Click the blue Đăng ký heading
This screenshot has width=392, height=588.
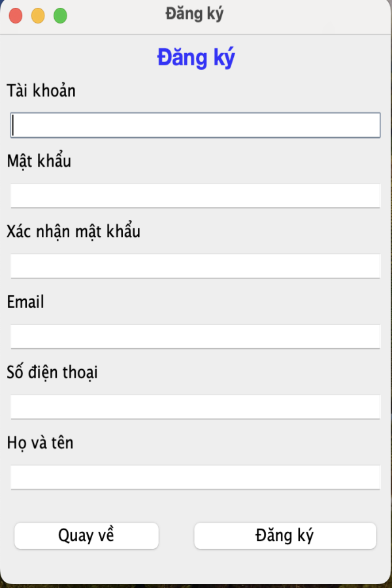196,58
